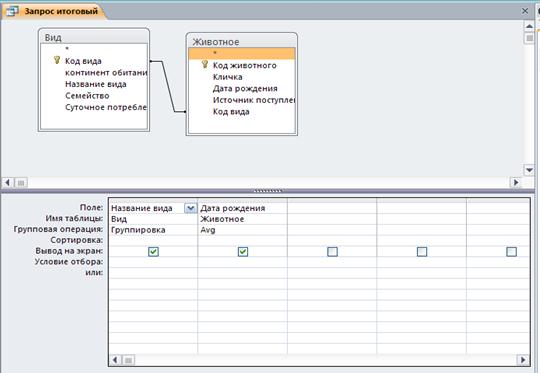Click right arrow of table pane horizontal scrollbar

[x=515, y=182]
